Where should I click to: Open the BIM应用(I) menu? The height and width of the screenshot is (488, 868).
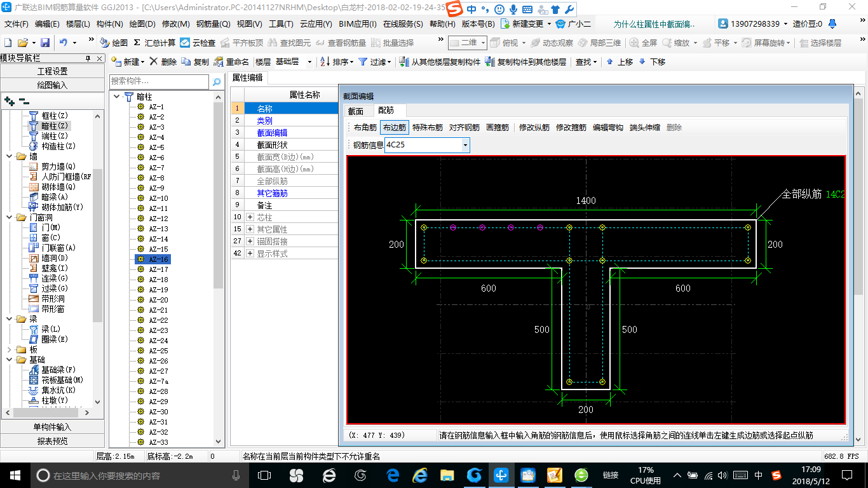tap(358, 24)
